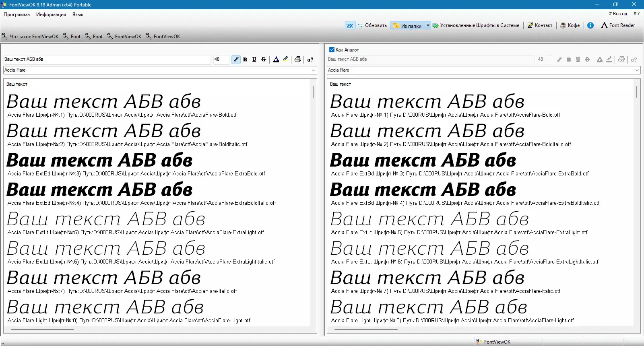Click the disabled underline icon in right pane
Screen dimensions: 644x346
click(x=578, y=60)
